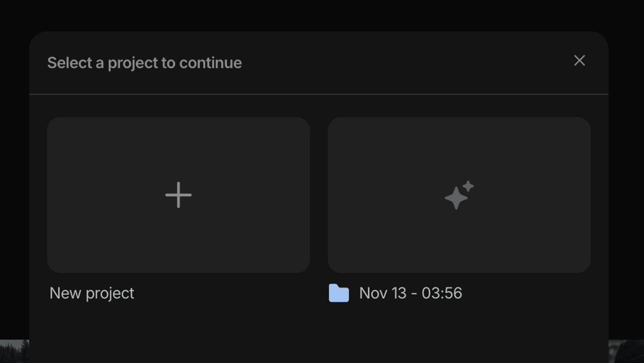
Task: Click the blue folder icon
Action: point(339,293)
